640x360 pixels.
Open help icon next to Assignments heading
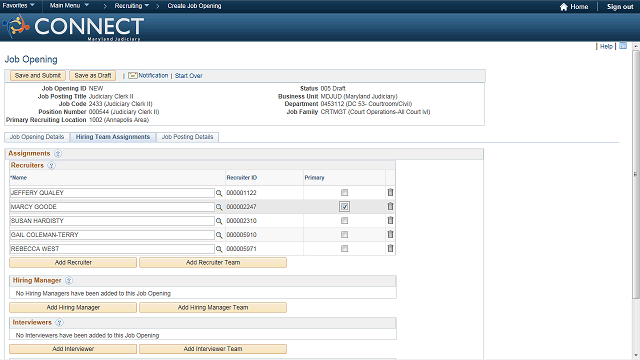58,153
